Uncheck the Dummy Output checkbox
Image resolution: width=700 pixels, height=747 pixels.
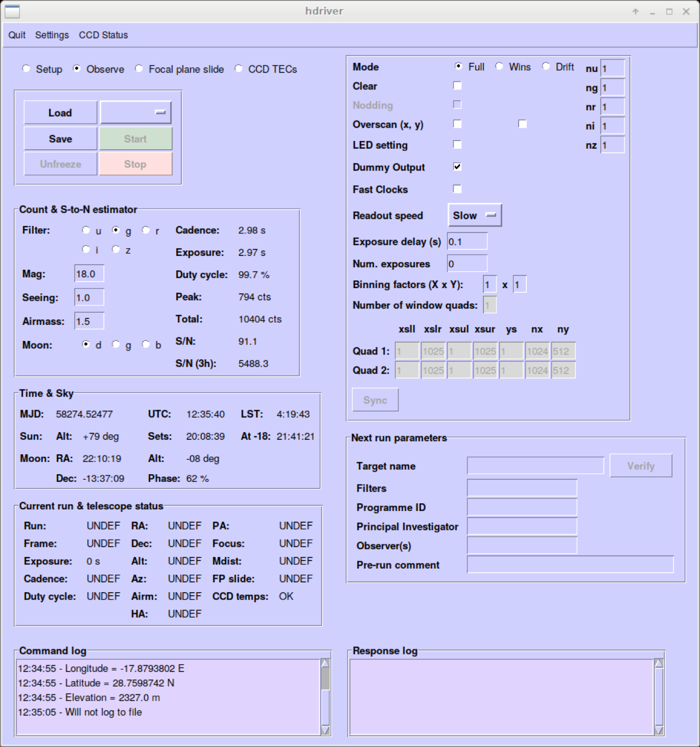click(x=457, y=167)
